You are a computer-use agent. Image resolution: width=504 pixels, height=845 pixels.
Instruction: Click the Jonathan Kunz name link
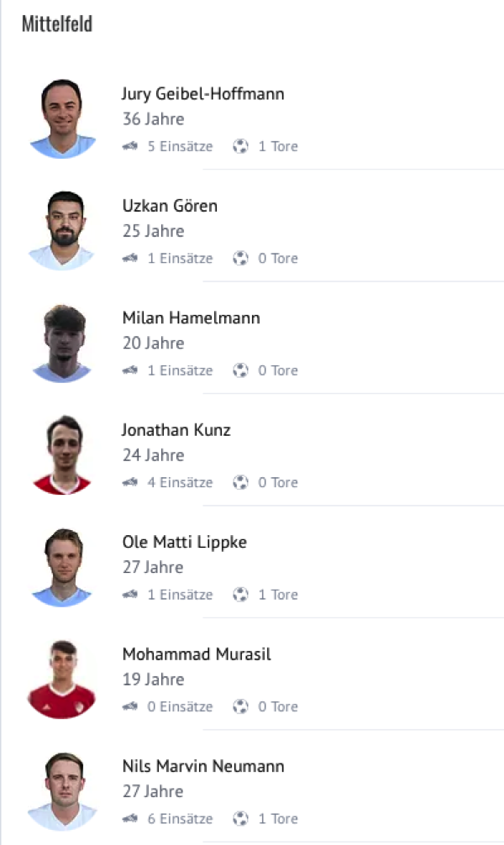pyautogui.click(x=176, y=430)
